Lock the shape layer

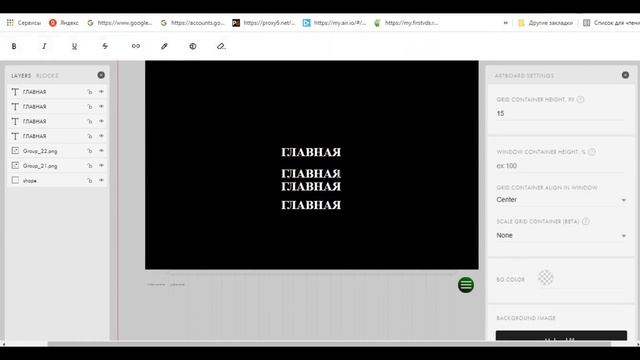90,180
